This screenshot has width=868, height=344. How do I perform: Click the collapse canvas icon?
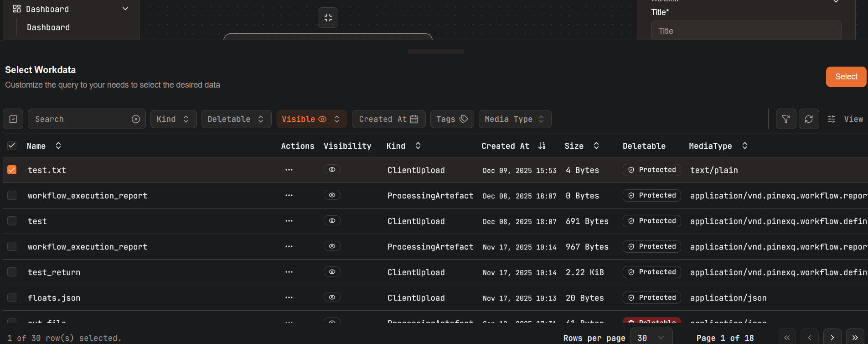pyautogui.click(x=328, y=18)
